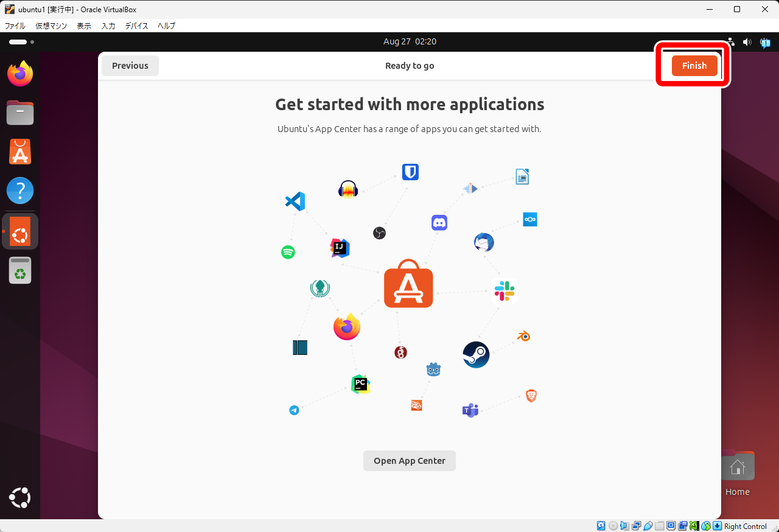Click the network adapters status bar indicator
This screenshot has width=779, height=532.
pos(636,526)
